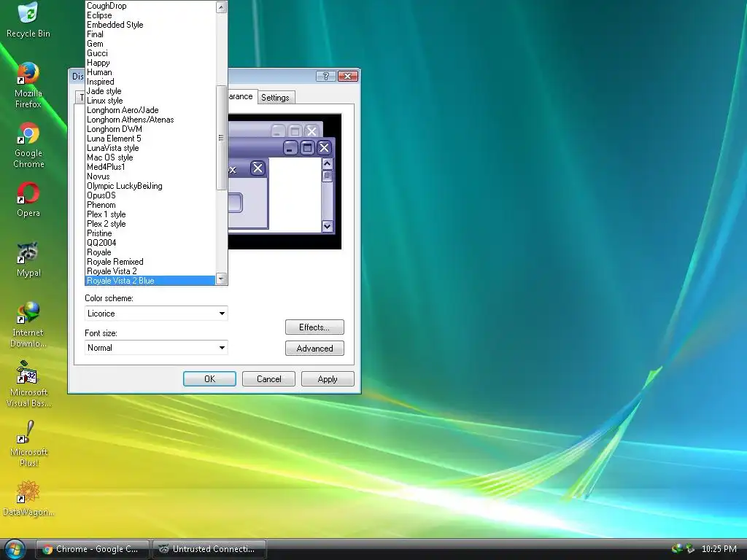Viewport: 747px width, 560px height.
Task: Choose Olympic LuckyBeiJing style
Action: (x=150, y=186)
